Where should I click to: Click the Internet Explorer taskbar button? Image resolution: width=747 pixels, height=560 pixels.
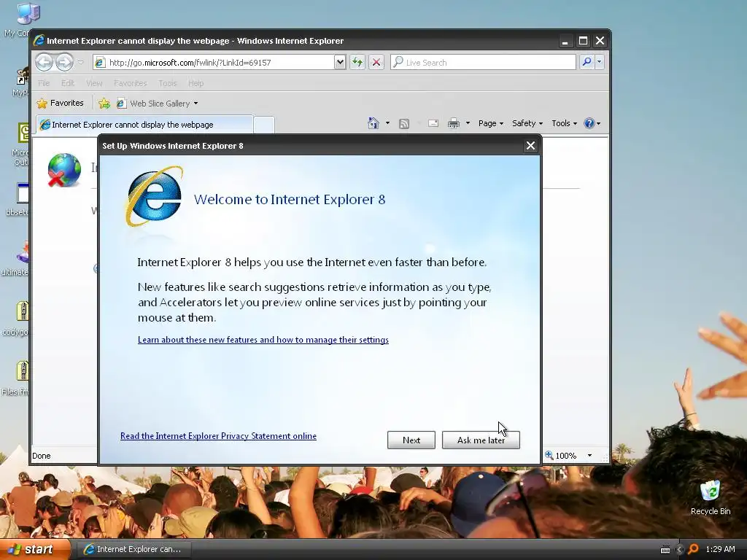133,549
